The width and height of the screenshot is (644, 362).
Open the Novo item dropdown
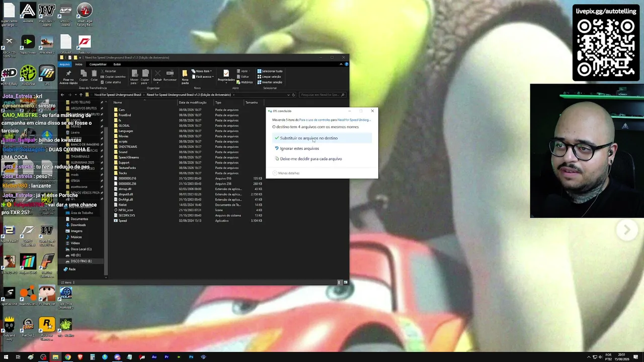[x=203, y=71]
